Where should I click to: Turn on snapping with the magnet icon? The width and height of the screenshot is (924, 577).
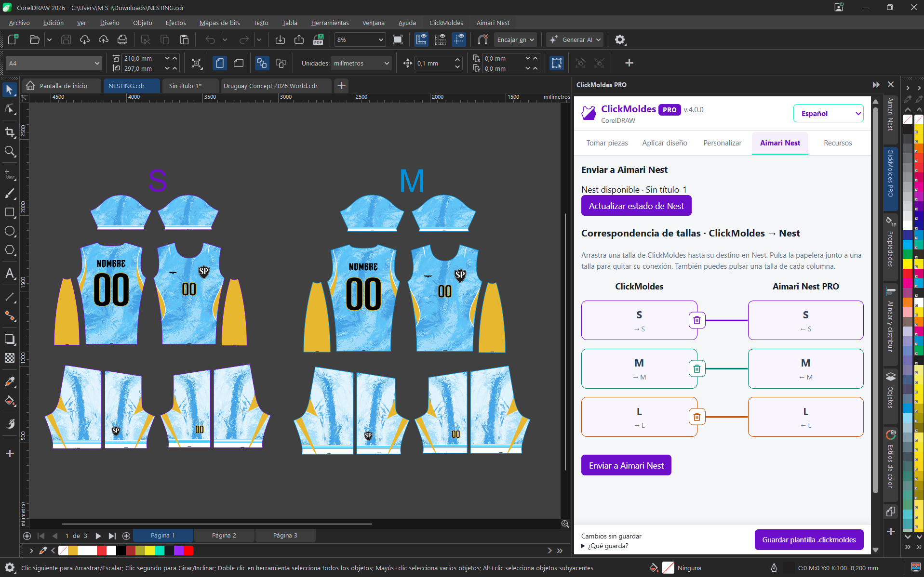482,39
